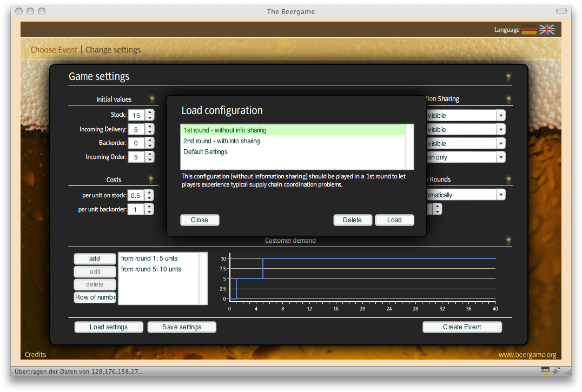The image size is (582, 392).
Task: Click the window toolbar toggle pill
Action: tap(561, 11)
